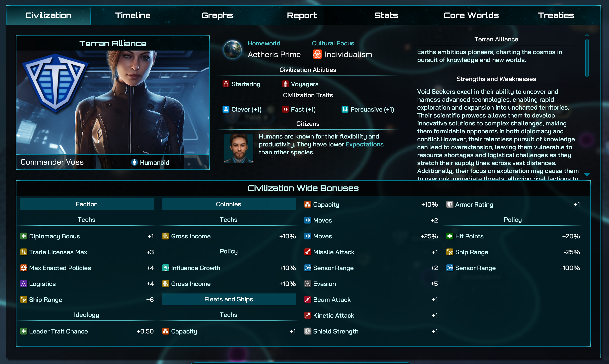609x364 pixels.
Task: Click the Logistics bonus icon
Action: tap(24, 284)
